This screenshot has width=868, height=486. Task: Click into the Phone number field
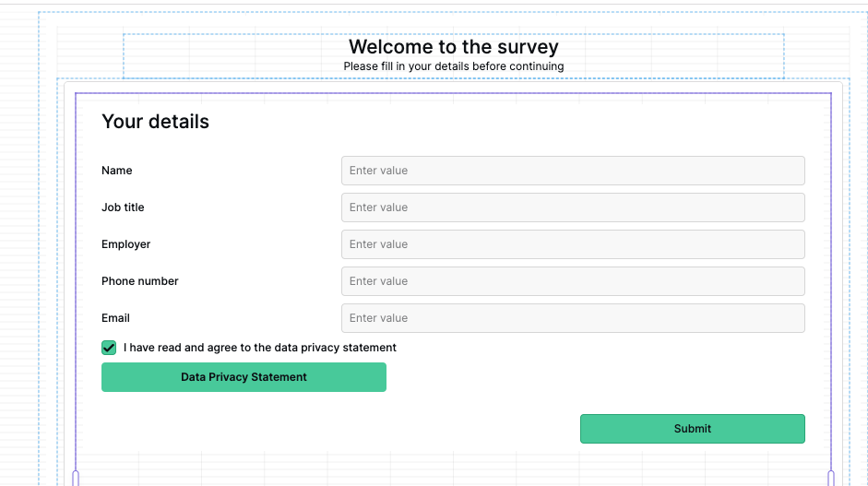click(x=573, y=281)
